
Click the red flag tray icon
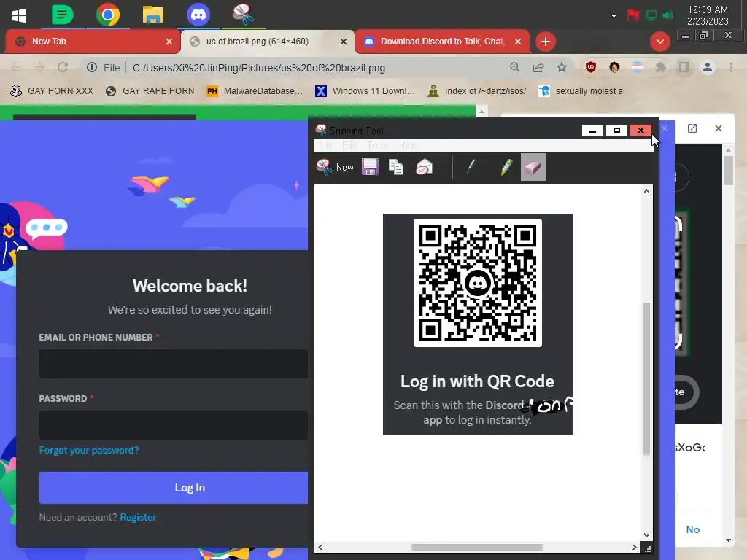click(632, 16)
